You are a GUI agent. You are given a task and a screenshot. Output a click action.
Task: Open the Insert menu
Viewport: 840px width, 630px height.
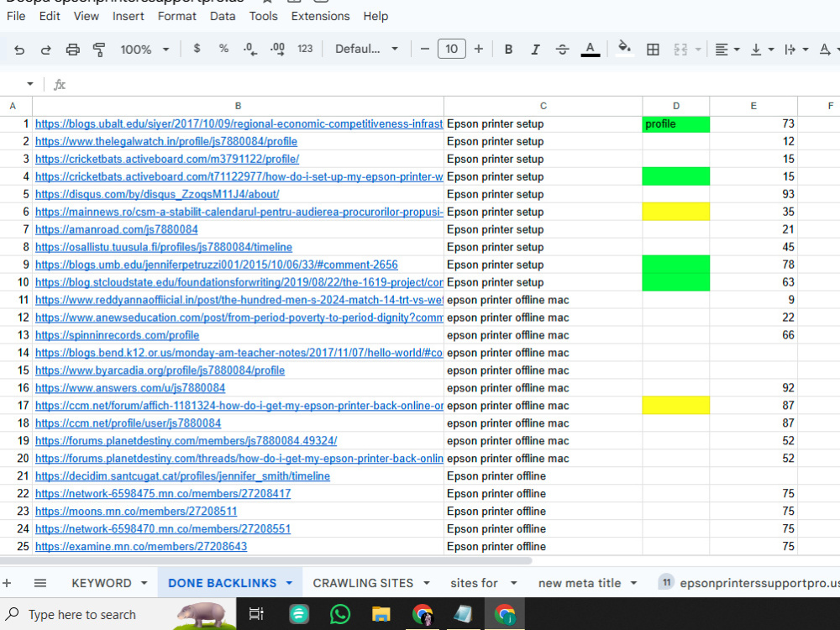pyautogui.click(x=128, y=16)
